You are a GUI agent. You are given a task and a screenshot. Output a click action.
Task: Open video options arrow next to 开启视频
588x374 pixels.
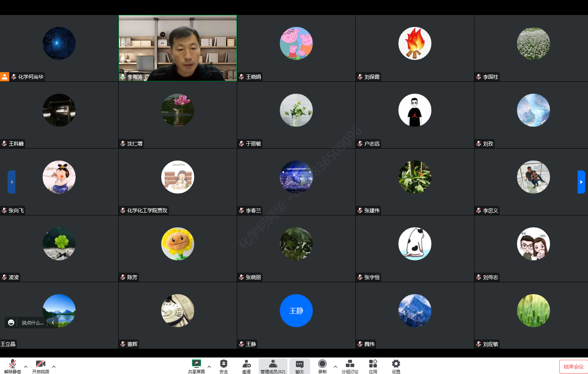pyautogui.click(x=54, y=367)
